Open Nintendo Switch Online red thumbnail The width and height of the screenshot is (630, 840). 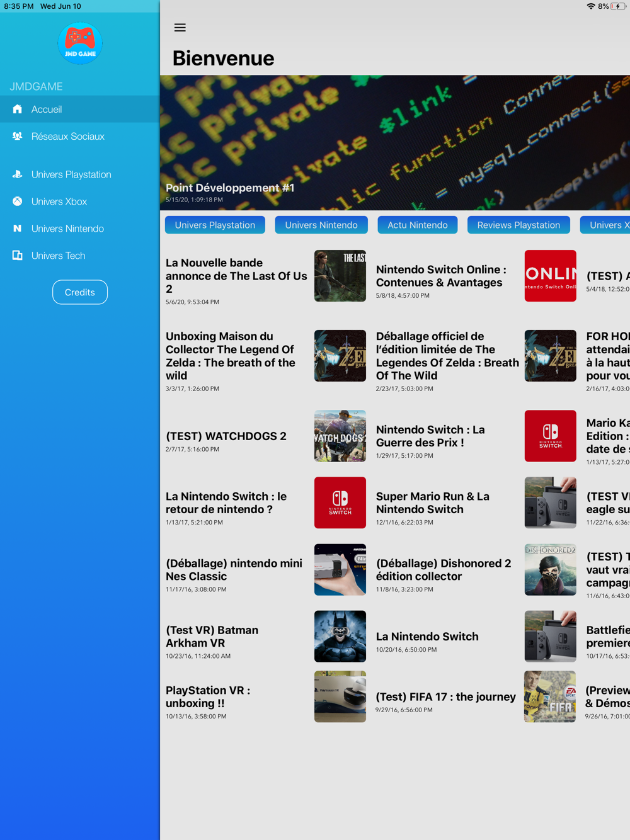(x=551, y=276)
